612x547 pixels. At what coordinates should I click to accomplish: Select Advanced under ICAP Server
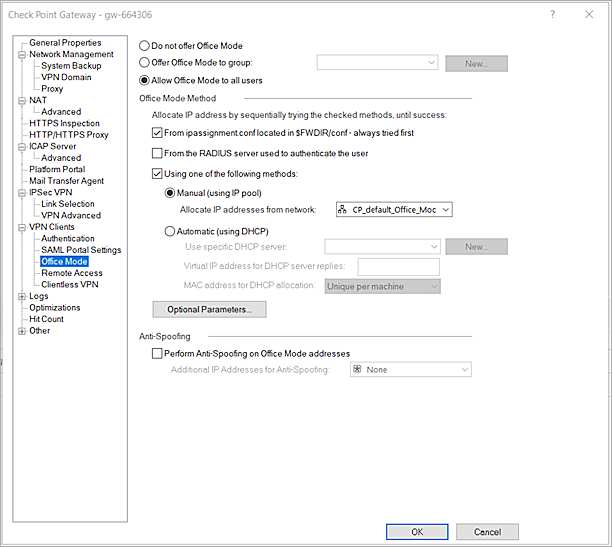[61, 158]
